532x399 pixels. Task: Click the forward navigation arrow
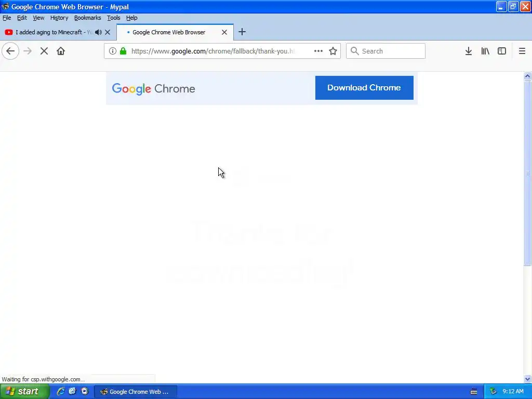(x=28, y=51)
